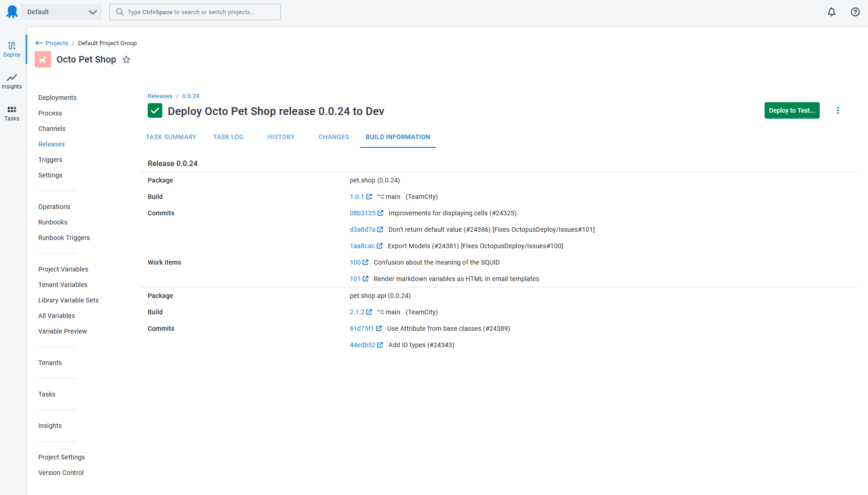The width and height of the screenshot is (868, 495).
Task: Expand the Default space dropdown
Action: pyautogui.click(x=62, y=12)
